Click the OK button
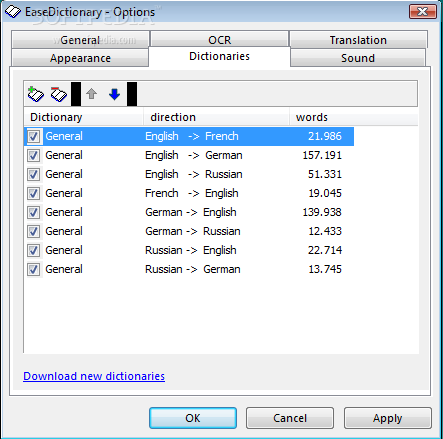Viewport: 443px width, 439px height. pyautogui.click(x=193, y=418)
